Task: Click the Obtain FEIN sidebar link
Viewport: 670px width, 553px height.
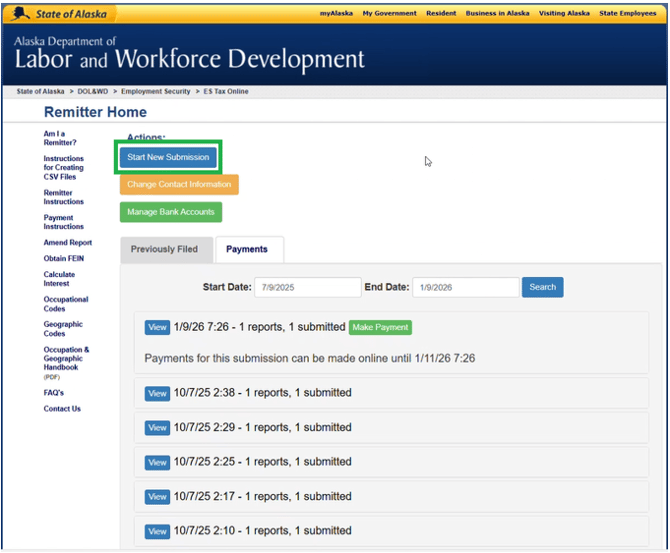Action: click(x=64, y=258)
